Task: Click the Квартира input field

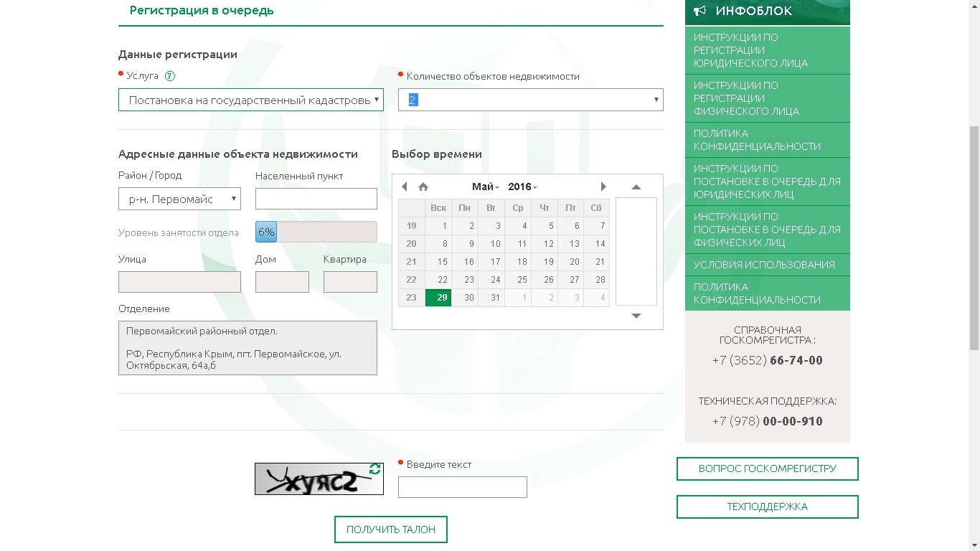Action: [x=350, y=282]
